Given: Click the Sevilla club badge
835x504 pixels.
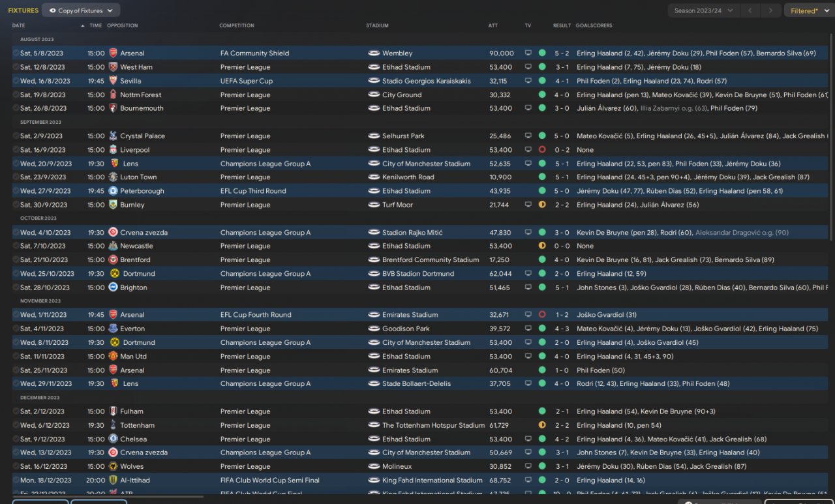Looking at the screenshot, I should click(x=113, y=81).
